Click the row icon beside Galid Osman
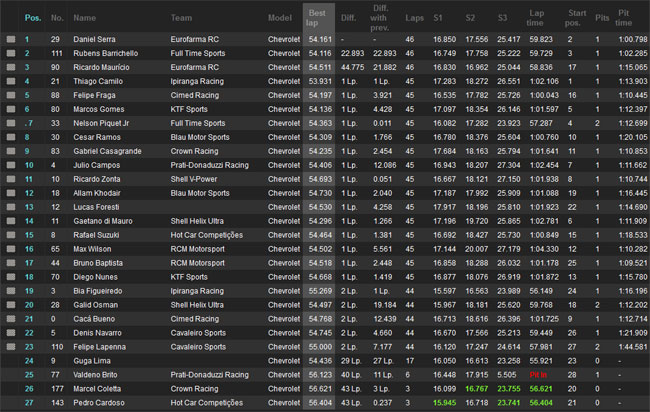 point(11,305)
